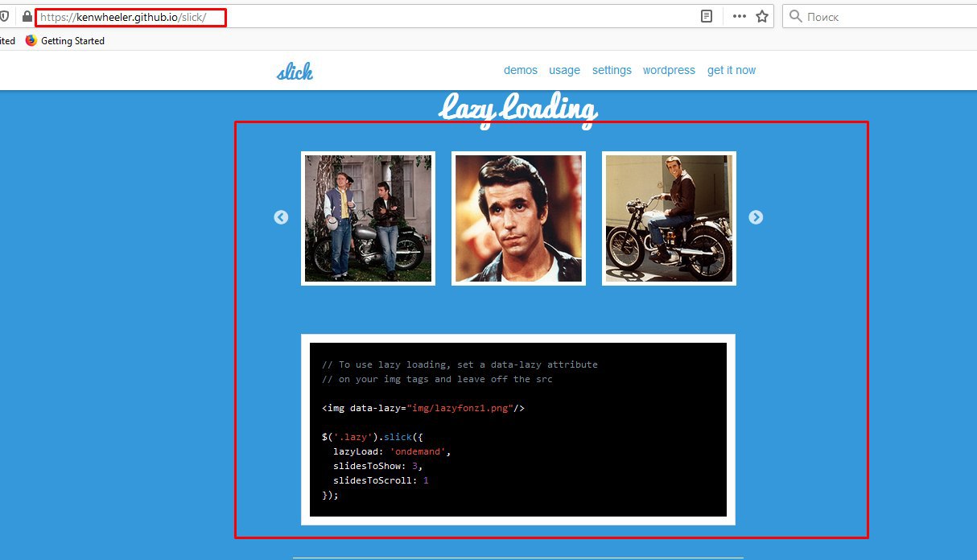Click the slidesToScroll: 1 code line
The height and width of the screenshot is (560, 977).
(x=381, y=480)
